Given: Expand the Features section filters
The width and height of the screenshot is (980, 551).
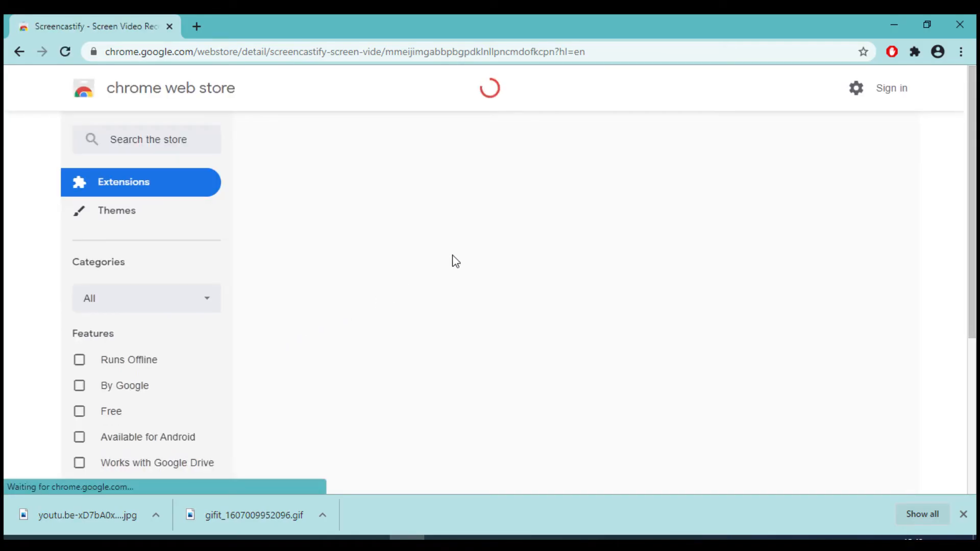Looking at the screenshot, I should click(93, 333).
